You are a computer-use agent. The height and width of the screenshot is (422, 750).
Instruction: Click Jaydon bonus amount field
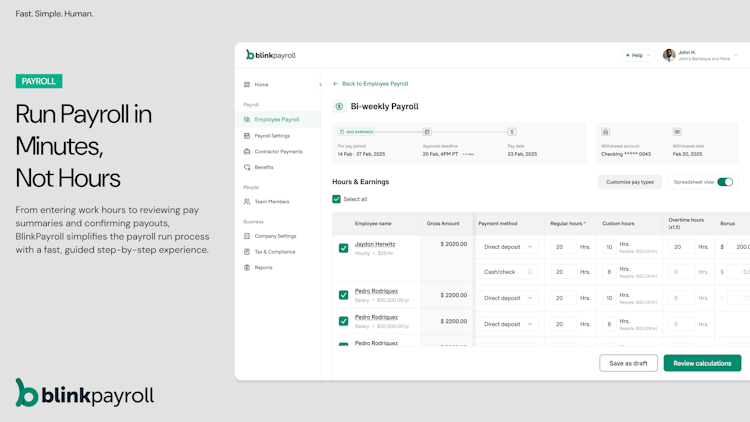pyautogui.click(x=739, y=247)
